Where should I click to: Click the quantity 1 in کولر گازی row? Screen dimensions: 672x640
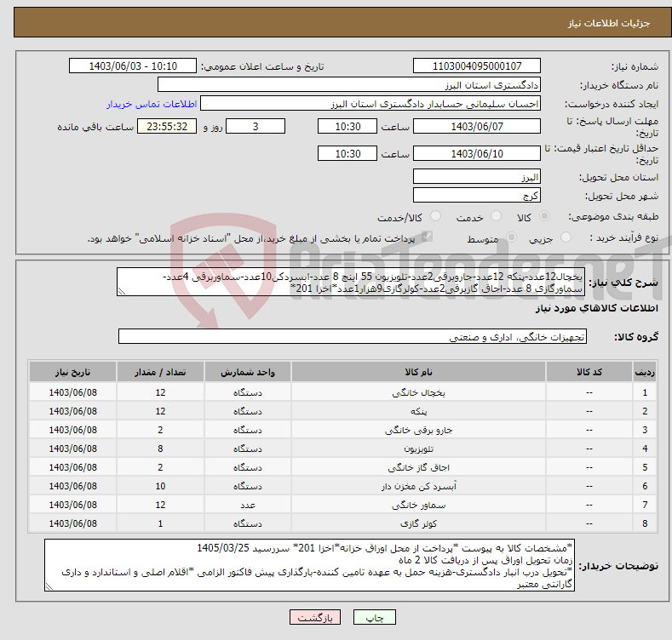click(x=160, y=523)
